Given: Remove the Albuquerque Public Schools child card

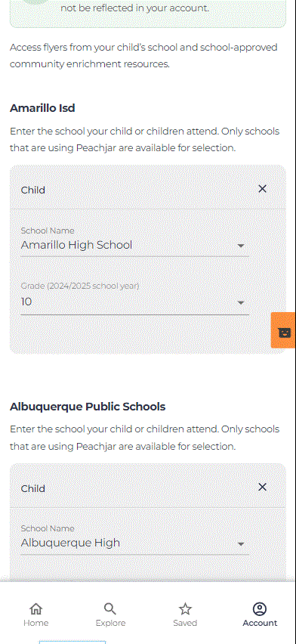Looking at the screenshot, I should 262,487.
